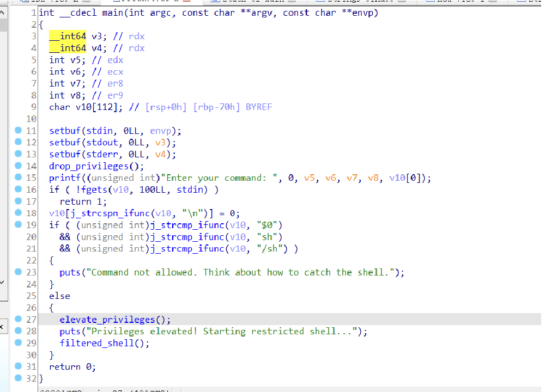The height and width of the screenshot is (392, 545).
Task: Click the blue dot beside drop_privileges line 14
Action: click(x=18, y=166)
